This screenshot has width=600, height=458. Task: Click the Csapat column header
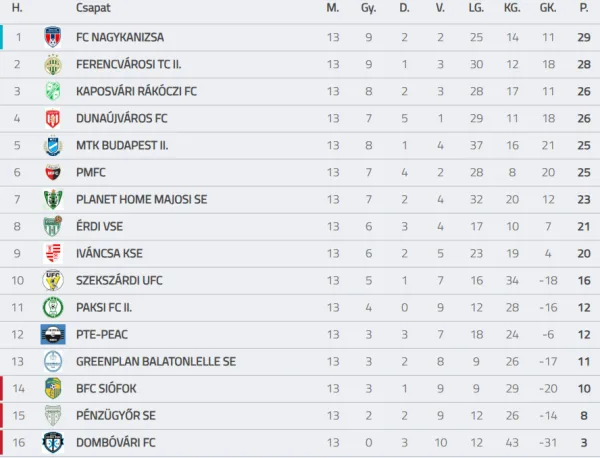[93, 8]
